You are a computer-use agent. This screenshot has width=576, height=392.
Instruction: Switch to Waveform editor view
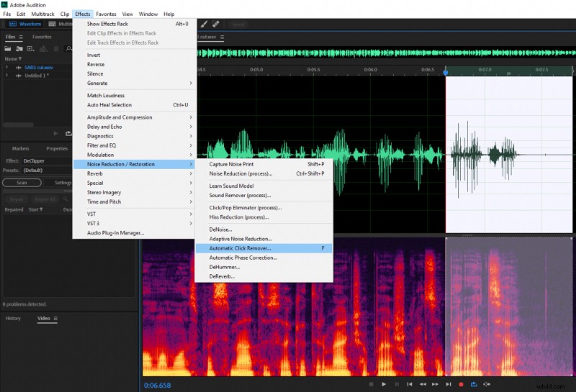(x=25, y=24)
